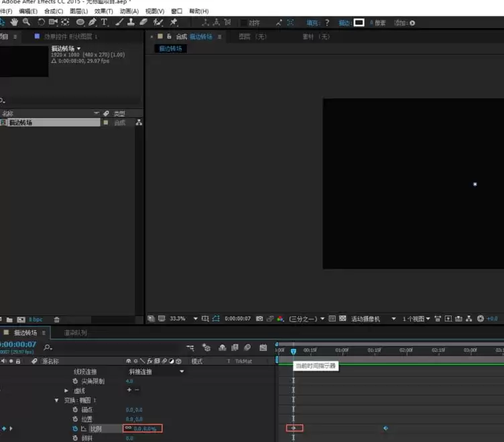The image size is (504, 442).
Task: Click the snapshot camera icon in viewer
Action: (x=259, y=318)
